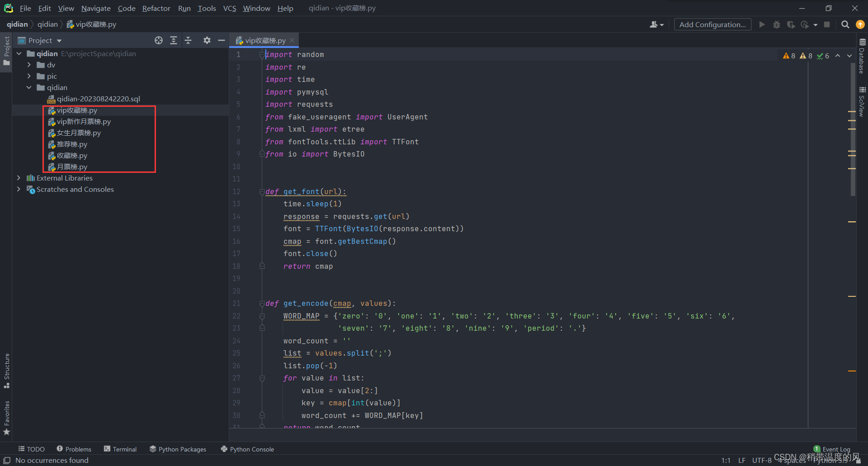Close the vip收藏榜.py editor tab

(292, 40)
